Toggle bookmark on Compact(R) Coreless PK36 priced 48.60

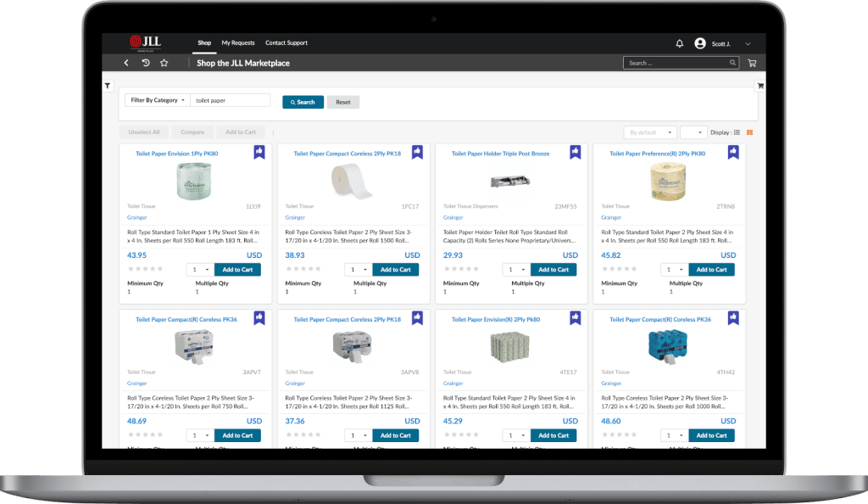pyautogui.click(x=733, y=318)
